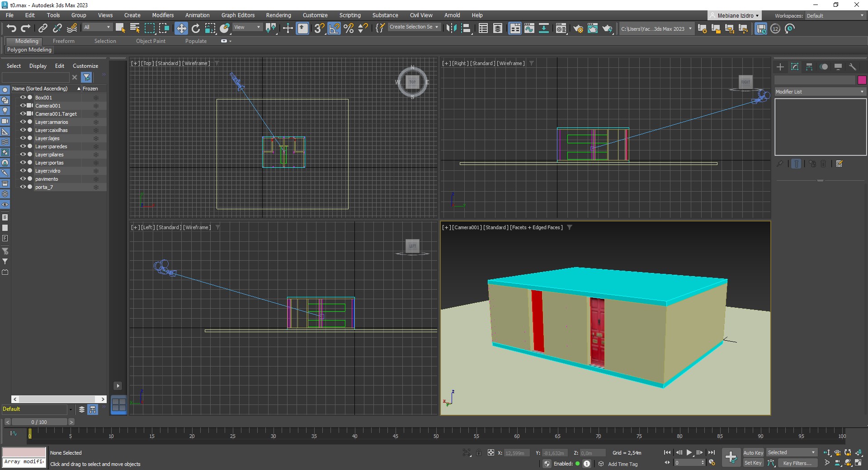Image resolution: width=868 pixels, height=470 pixels.
Task: Click the magenta object color swatch
Action: tap(862, 80)
